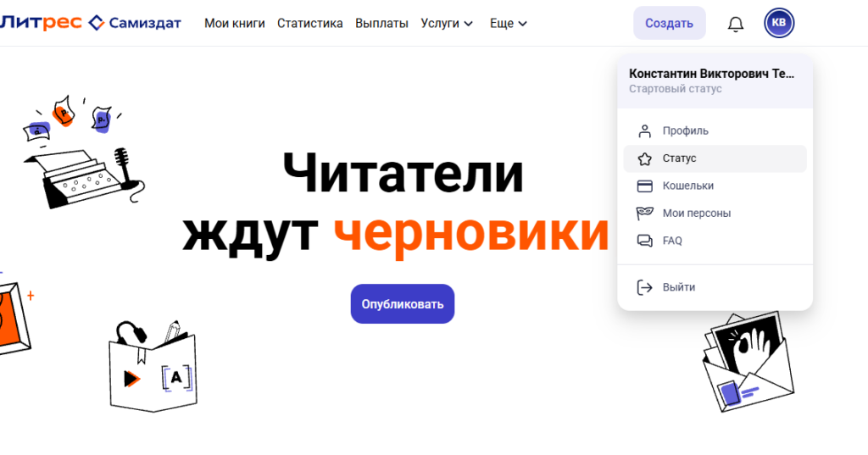This screenshot has width=868, height=455.
Task: Click the person icon beside Профиль
Action: (x=645, y=131)
